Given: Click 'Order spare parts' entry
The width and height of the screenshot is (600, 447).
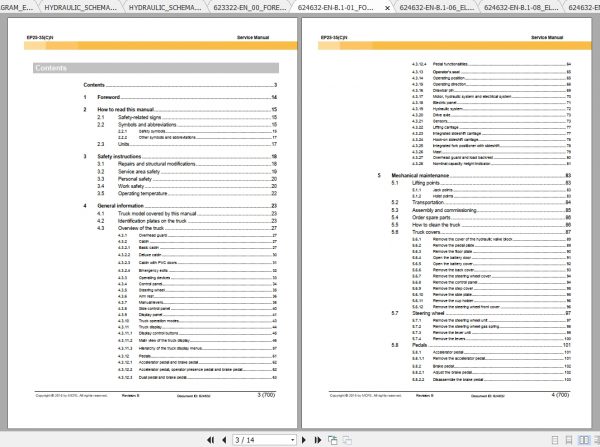Looking at the screenshot, I should [481, 218].
